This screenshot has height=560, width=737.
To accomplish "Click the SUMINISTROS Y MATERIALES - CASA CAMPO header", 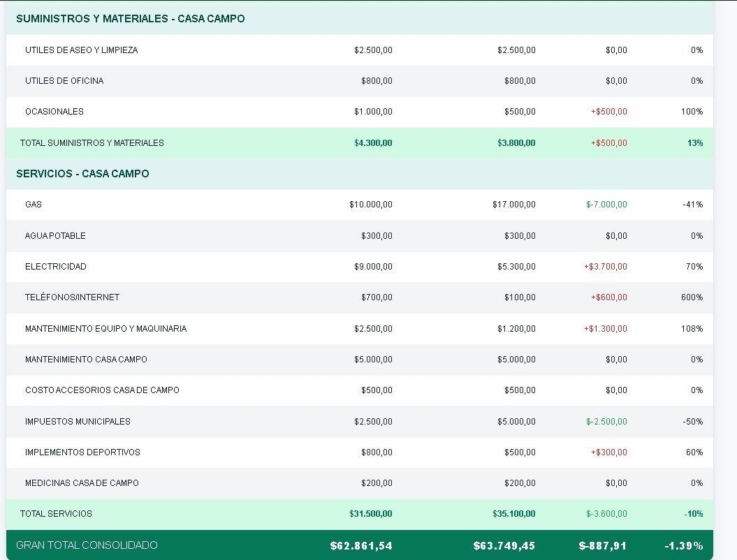I will 130,19.
